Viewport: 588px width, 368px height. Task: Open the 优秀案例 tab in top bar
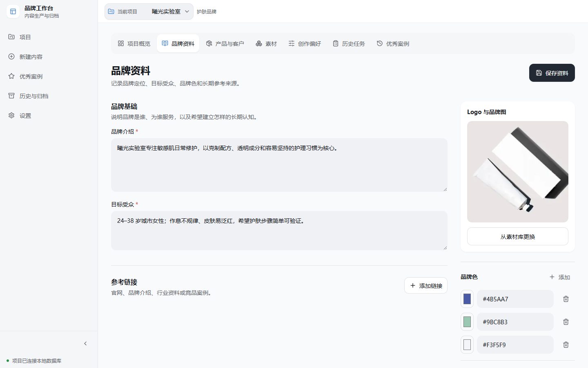[x=393, y=43]
